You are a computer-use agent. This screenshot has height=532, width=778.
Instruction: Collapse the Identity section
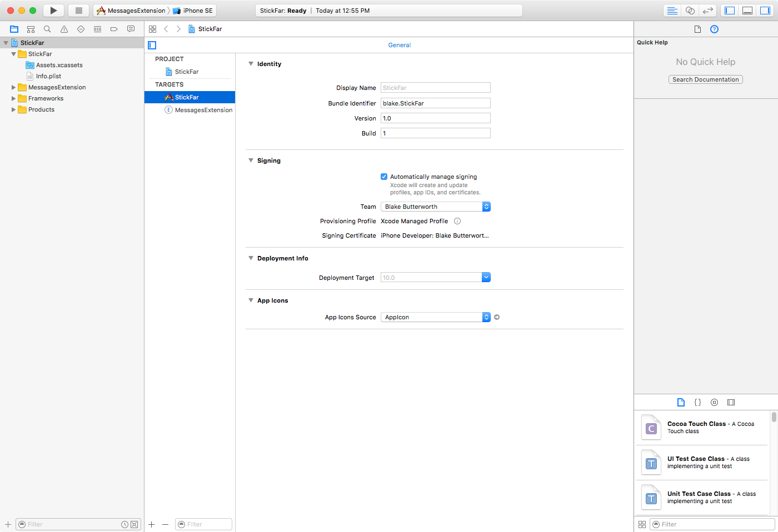point(251,64)
